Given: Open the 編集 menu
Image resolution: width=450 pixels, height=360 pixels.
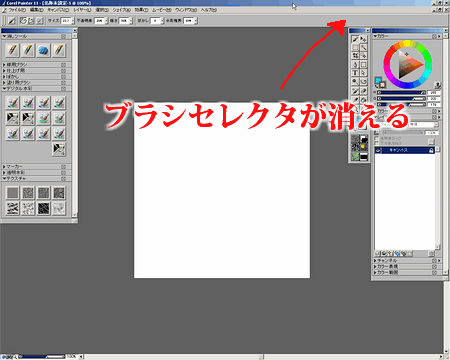Looking at the screenshot, I should [x=37, y=10].
